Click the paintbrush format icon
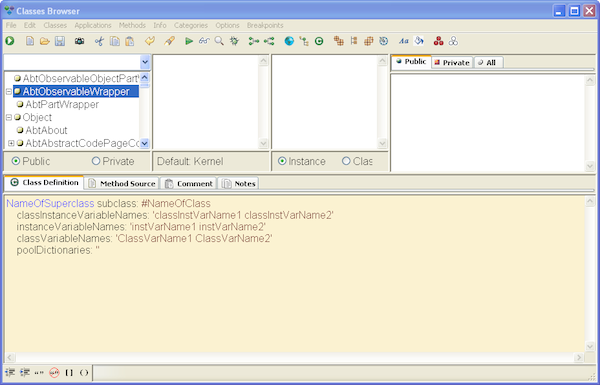 tap(170, 41)
